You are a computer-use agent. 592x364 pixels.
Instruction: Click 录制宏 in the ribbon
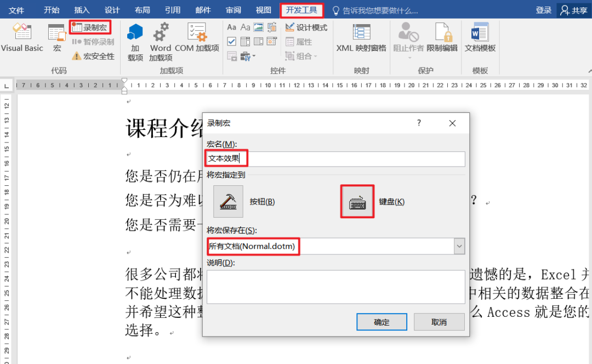click(90, 27)
